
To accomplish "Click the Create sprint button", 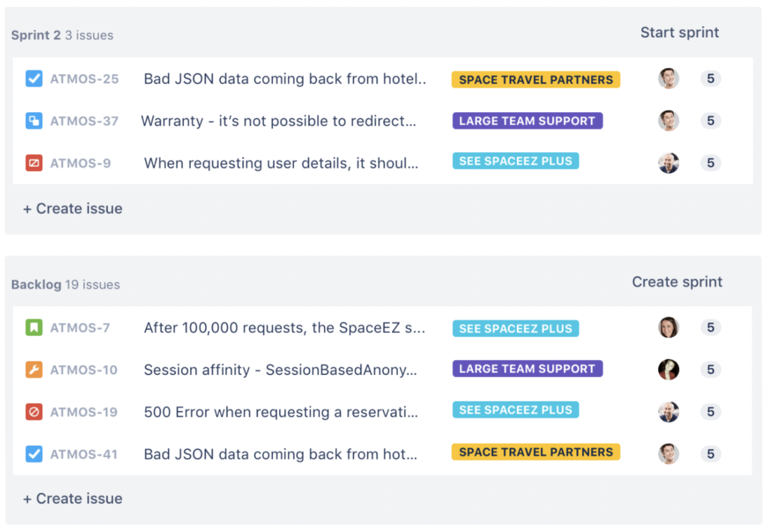I will 677,282.
